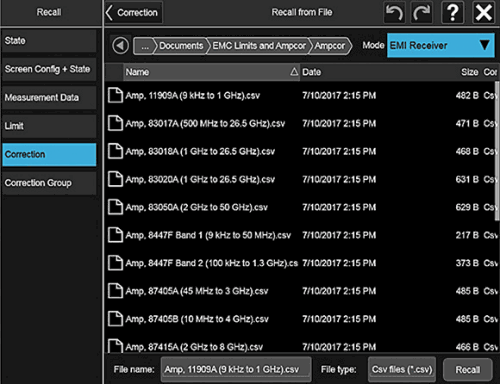
Task: Navigate to EMC Limits and Ampcor breadcrumb
Action: (259, 46)
